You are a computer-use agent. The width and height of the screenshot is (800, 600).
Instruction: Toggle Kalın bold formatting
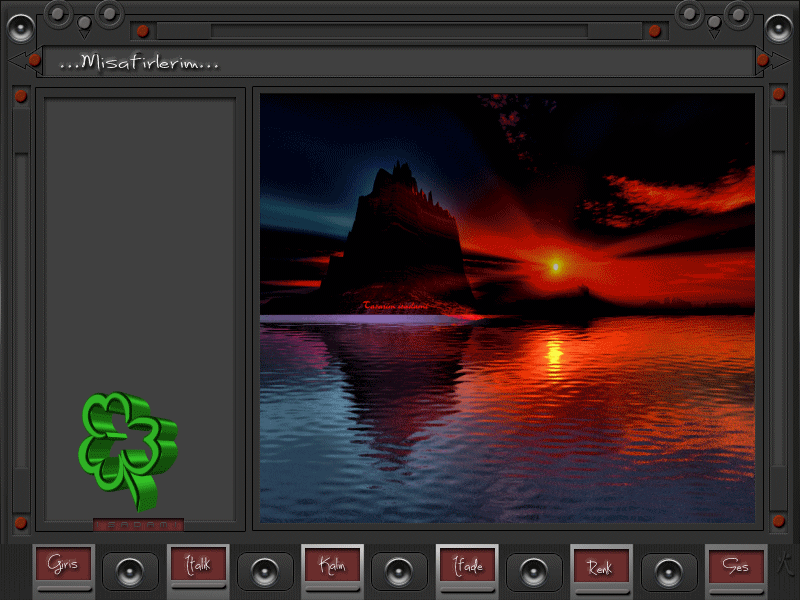pos(332,566)
